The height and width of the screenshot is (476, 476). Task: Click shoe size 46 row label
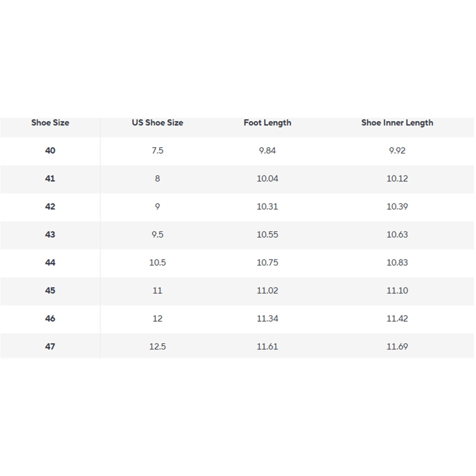(50, 318)
